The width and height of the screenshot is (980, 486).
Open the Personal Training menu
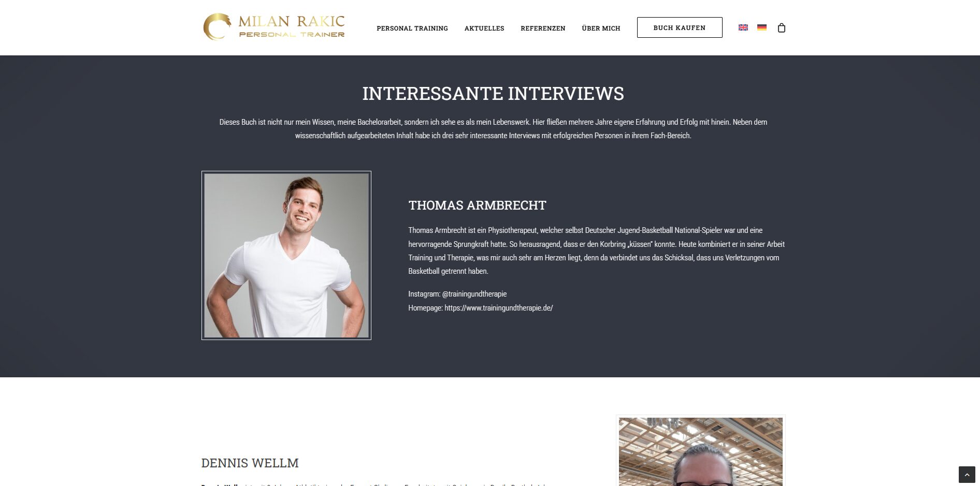tap(412, 28)
